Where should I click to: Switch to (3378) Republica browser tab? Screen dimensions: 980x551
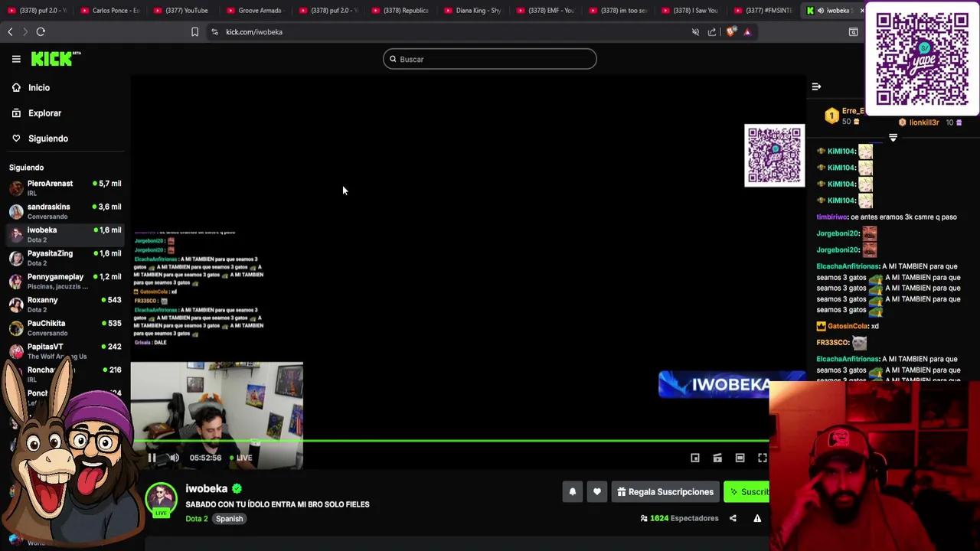pos(400,11)
